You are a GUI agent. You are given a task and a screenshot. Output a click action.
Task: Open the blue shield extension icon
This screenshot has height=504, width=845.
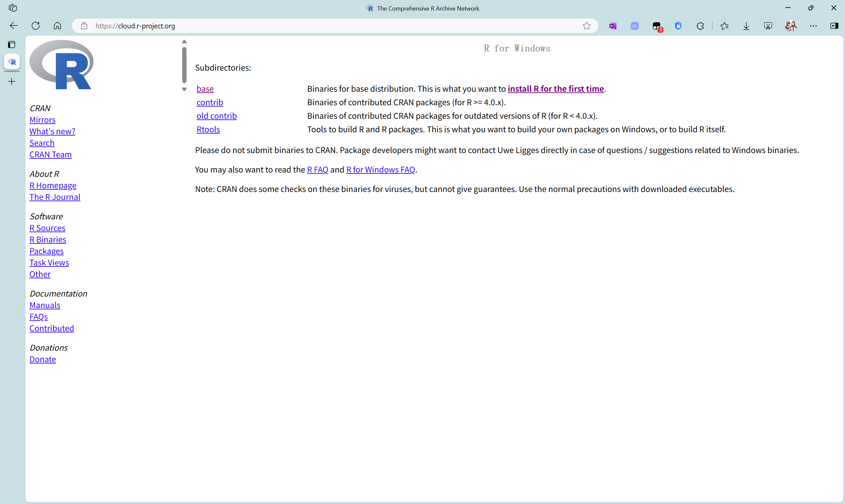point(678,26)
